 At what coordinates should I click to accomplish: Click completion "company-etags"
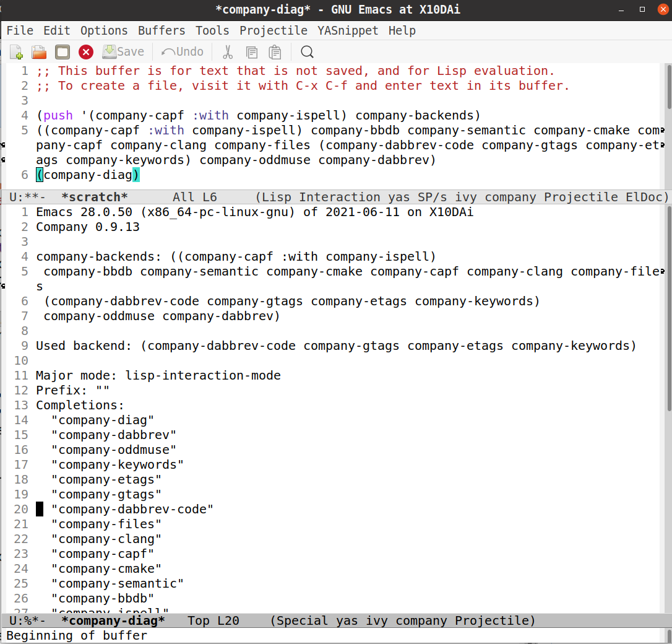(x=106, y=480)
